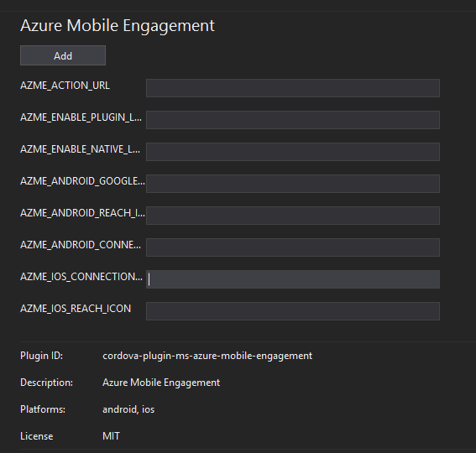Click the AZME_IOS_CONNECTION... text box
This screenshot has height=453, width=476.
coord(293,279)
